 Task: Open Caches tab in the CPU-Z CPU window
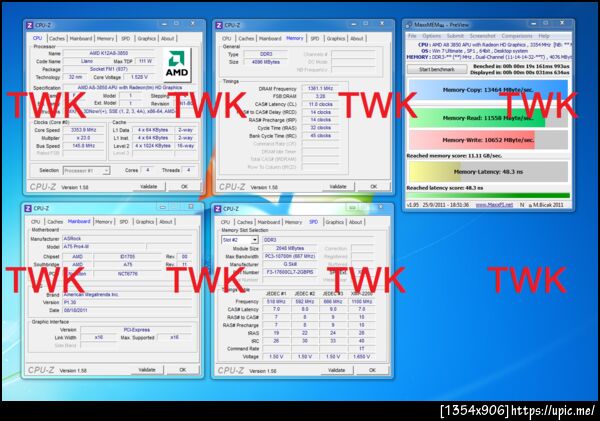(57, 38)
